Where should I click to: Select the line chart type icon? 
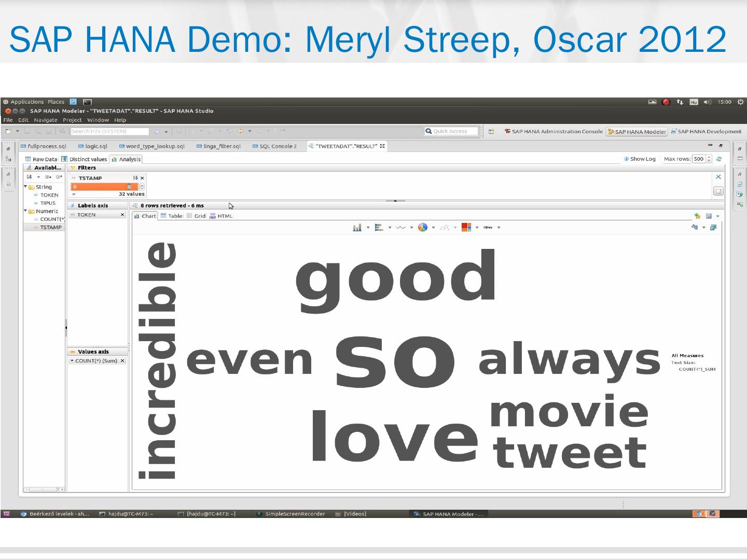tap(401, 228)
